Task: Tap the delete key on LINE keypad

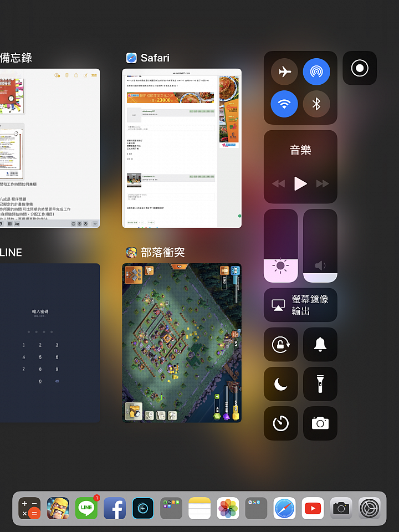Action: (x=57, y=381)
